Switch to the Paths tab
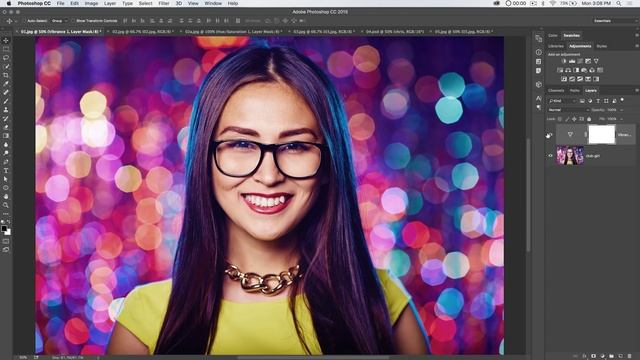This screenshot has width=640, height=360. tap(575, 91)
